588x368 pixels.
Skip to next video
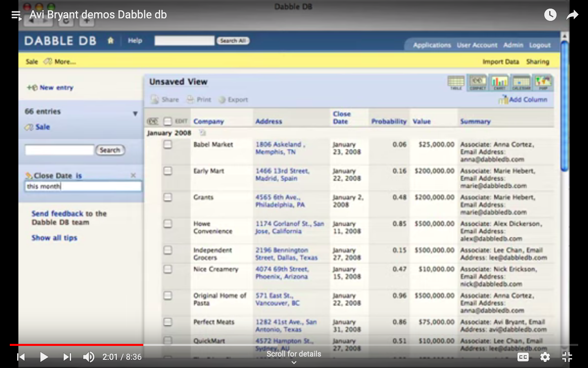tap(67, 357)
